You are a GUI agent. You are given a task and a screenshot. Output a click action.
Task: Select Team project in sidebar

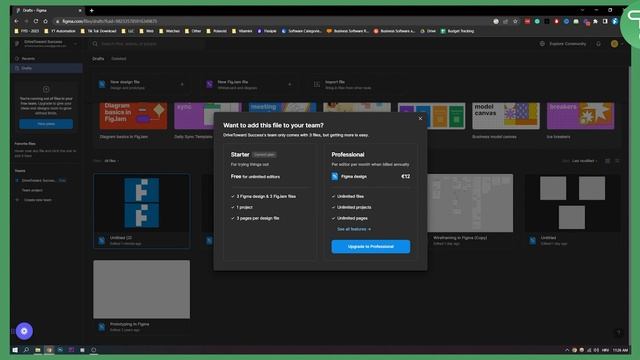(x=32, y=190)
